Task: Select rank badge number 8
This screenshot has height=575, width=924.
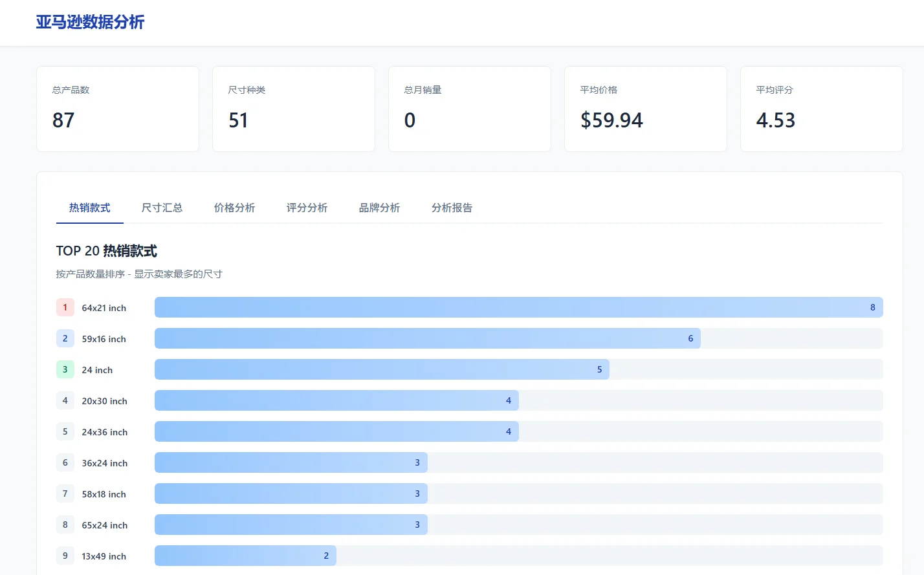Action: click(65, 525)
